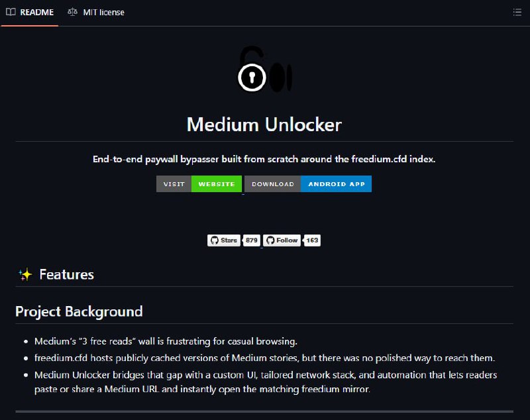Click the GitHub icon in the Follow button

pos(270,240)
